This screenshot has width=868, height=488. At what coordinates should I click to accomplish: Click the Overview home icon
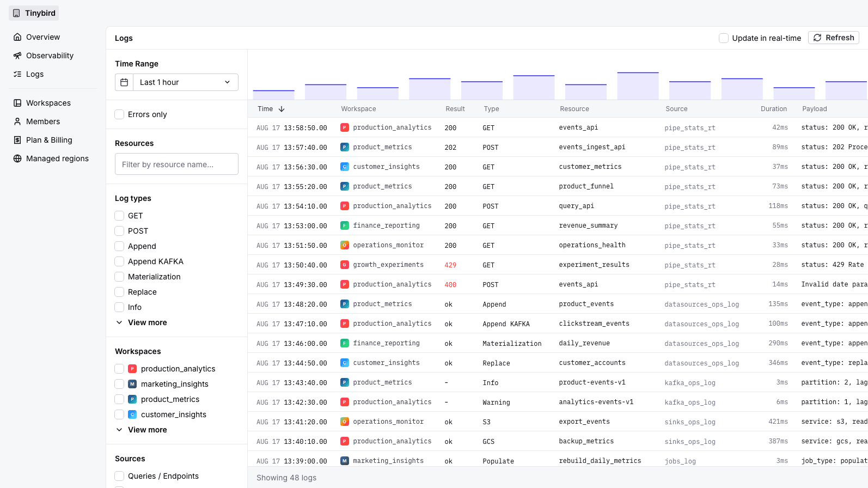point(17,37)
